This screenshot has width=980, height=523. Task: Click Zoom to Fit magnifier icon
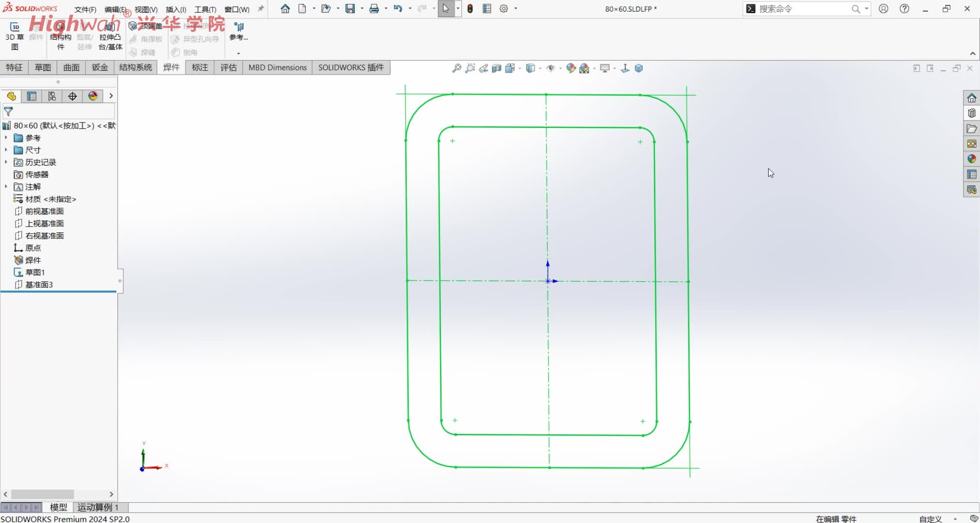pos(457,68)
